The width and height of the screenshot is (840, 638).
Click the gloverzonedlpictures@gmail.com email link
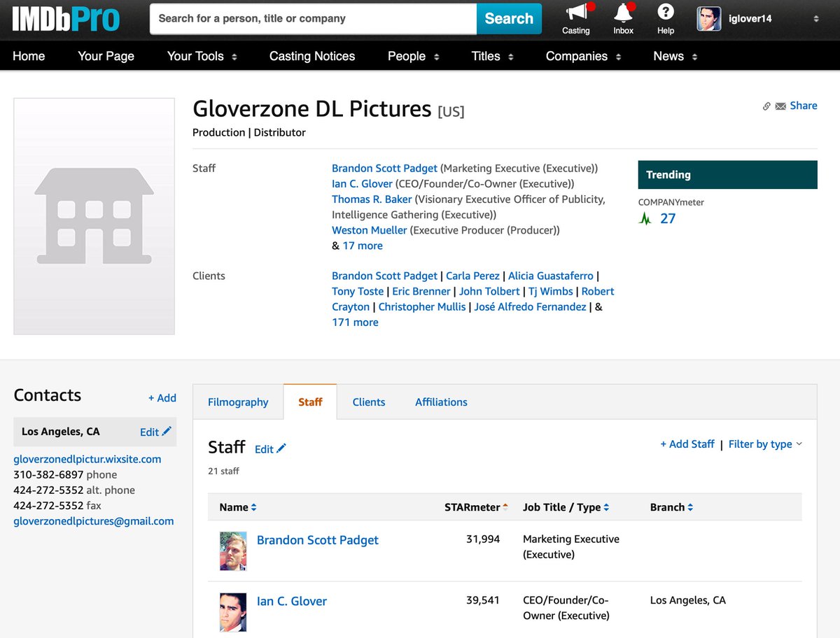click(x=94, y=521)
